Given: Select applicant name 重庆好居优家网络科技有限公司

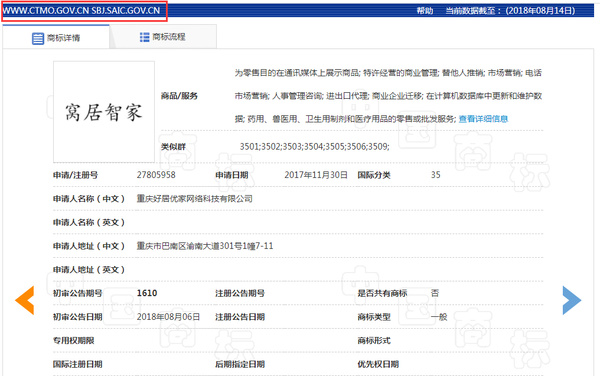Looking at the screenshot, I should click(194, 199).
